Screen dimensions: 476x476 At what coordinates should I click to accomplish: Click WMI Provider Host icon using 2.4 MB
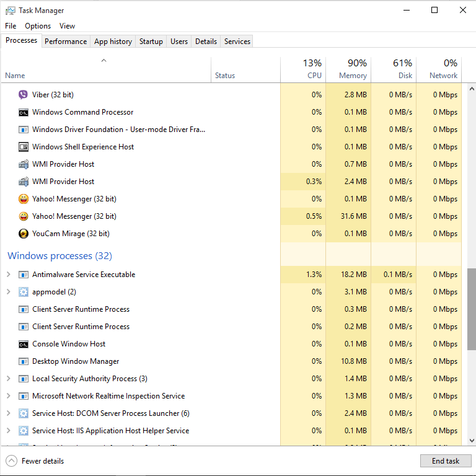pos(24,182)
